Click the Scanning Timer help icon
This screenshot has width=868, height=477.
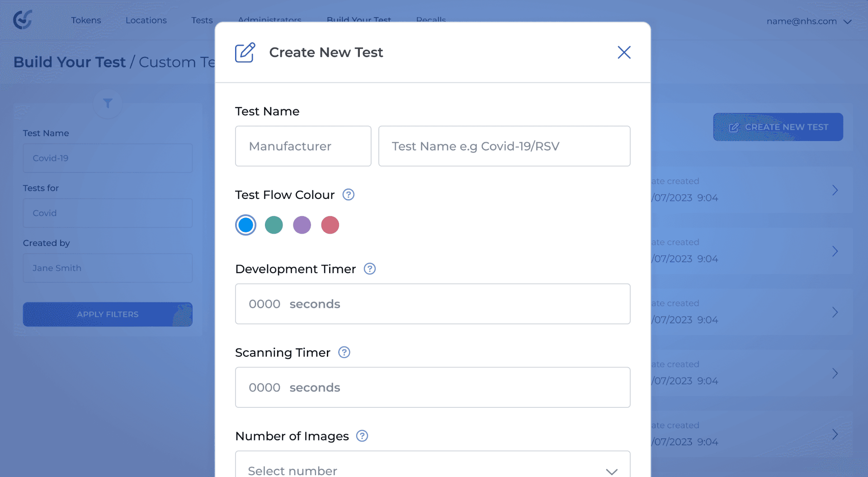click(x=344, y=352)
